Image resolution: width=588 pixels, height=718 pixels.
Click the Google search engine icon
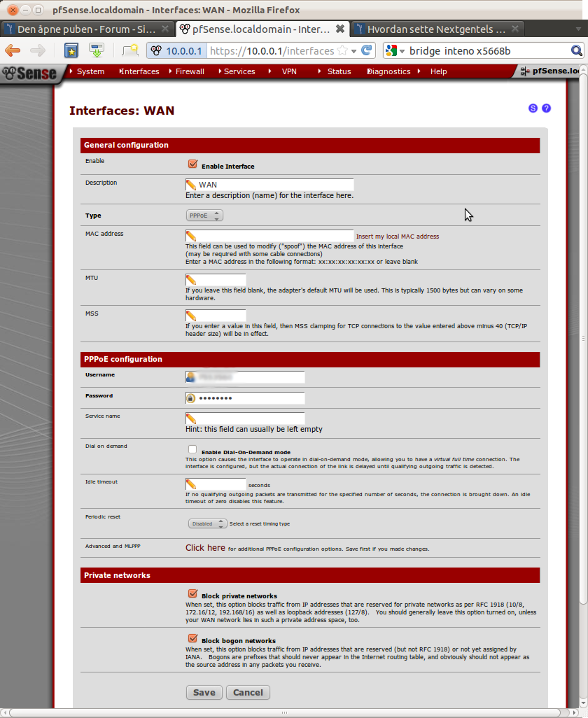(391, 50)
